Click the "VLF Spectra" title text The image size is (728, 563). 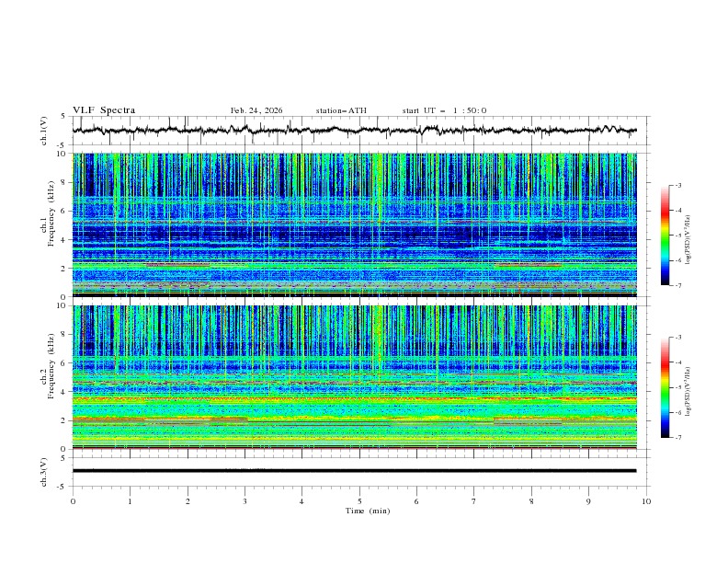[104, 110]
